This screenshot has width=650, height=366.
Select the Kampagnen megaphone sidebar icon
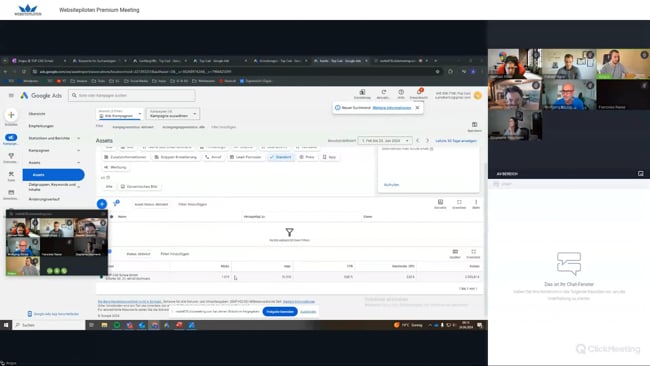11,137
